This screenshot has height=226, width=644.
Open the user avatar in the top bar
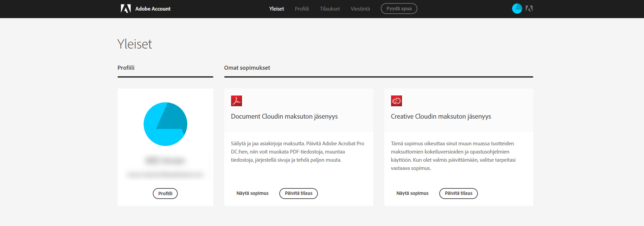pyautogui.click(x=517, y=9)
